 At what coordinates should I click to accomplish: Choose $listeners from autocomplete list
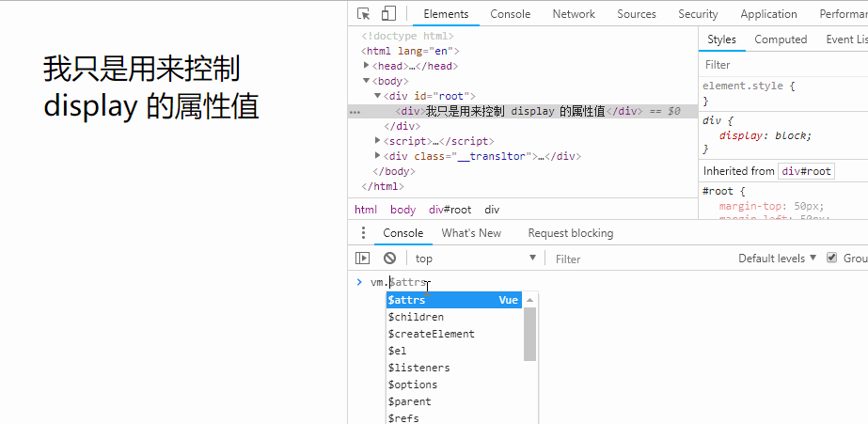pos(454,368)
